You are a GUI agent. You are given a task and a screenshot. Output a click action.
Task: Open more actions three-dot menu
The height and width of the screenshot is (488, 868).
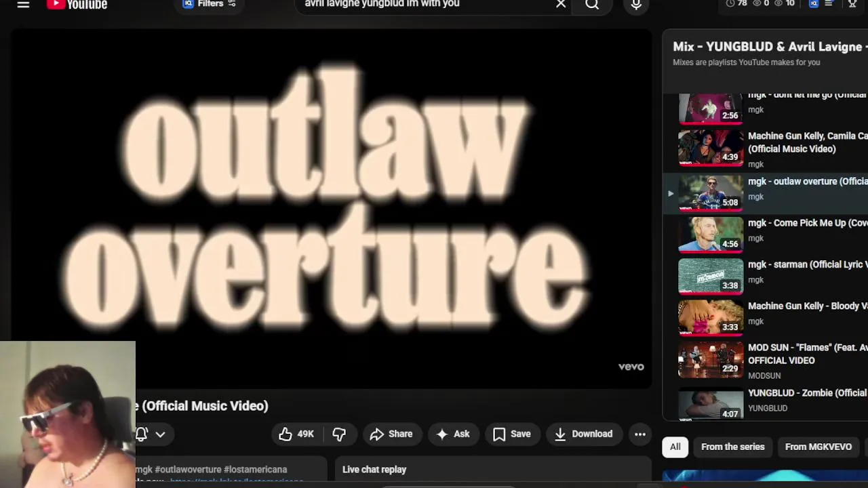[x=640, y=434]
